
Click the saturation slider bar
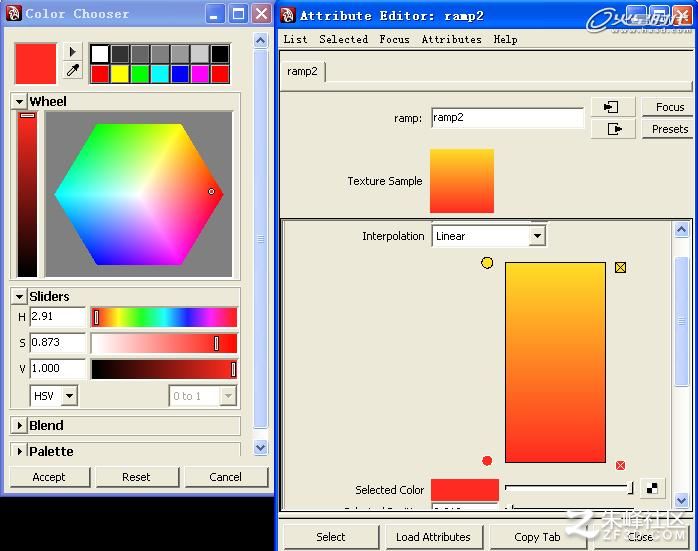tap(164, 343)
